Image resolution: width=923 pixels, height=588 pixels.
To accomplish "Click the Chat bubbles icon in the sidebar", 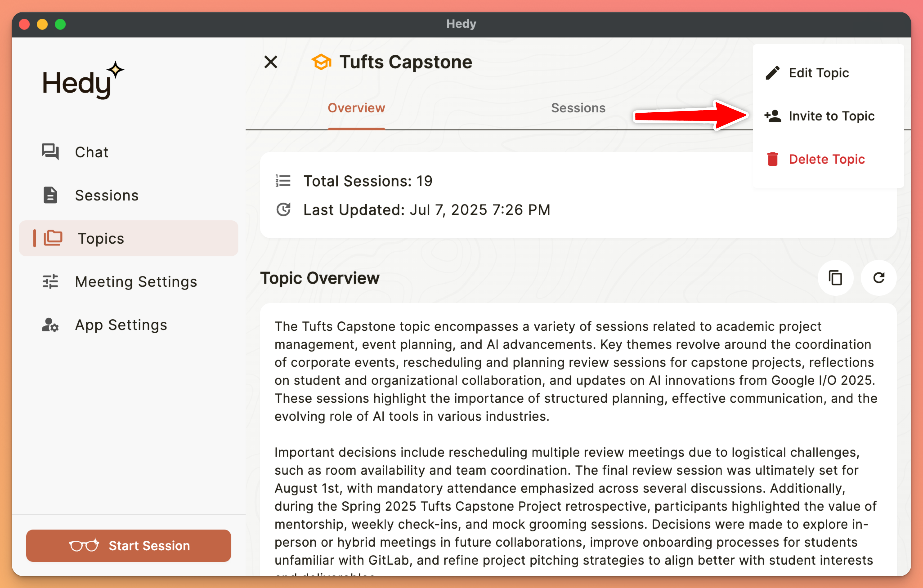I will 50,152.
